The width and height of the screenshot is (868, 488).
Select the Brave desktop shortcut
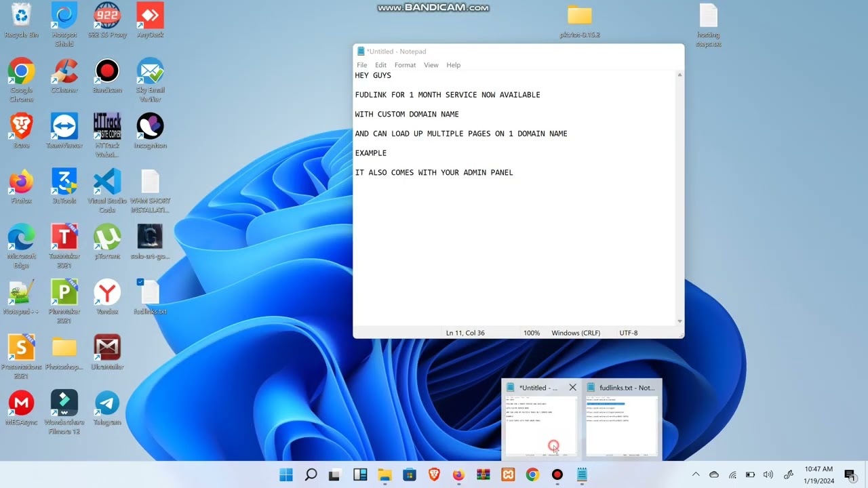point(21,131)
